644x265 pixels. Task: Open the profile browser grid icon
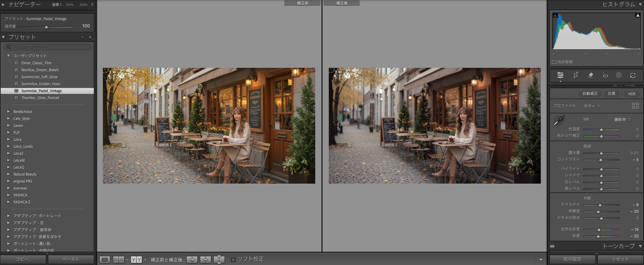[635, 106]
